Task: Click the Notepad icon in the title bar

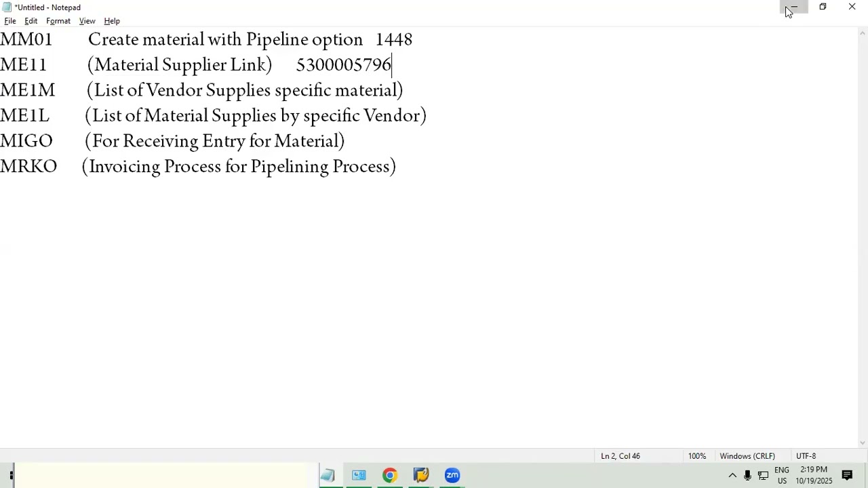Action: (x=7, y=7)
